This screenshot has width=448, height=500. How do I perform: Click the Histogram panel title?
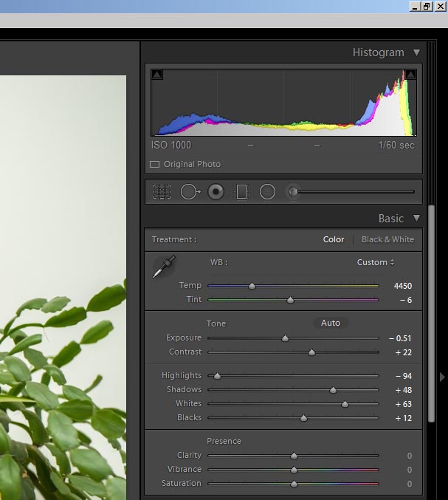pyautogui.click(x=378, y=52)
